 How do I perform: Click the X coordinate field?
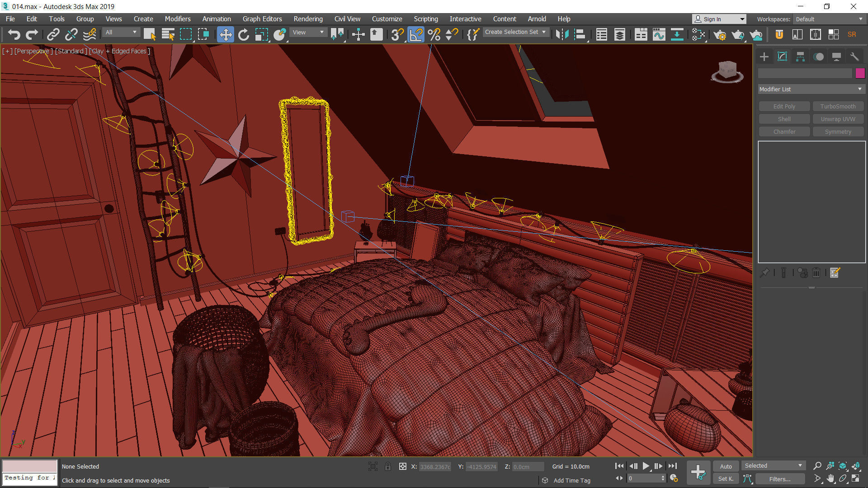(435, 467)
